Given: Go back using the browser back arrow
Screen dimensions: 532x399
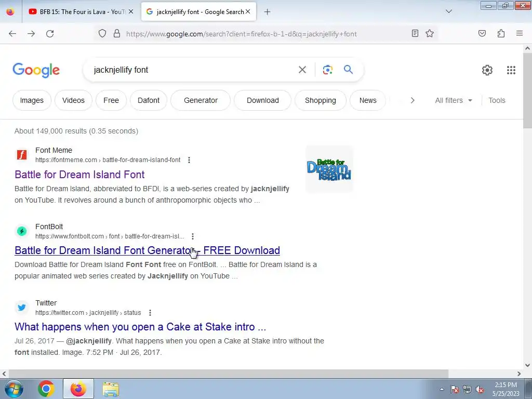Looking at the screenshot, I should (x=12, y=34).
